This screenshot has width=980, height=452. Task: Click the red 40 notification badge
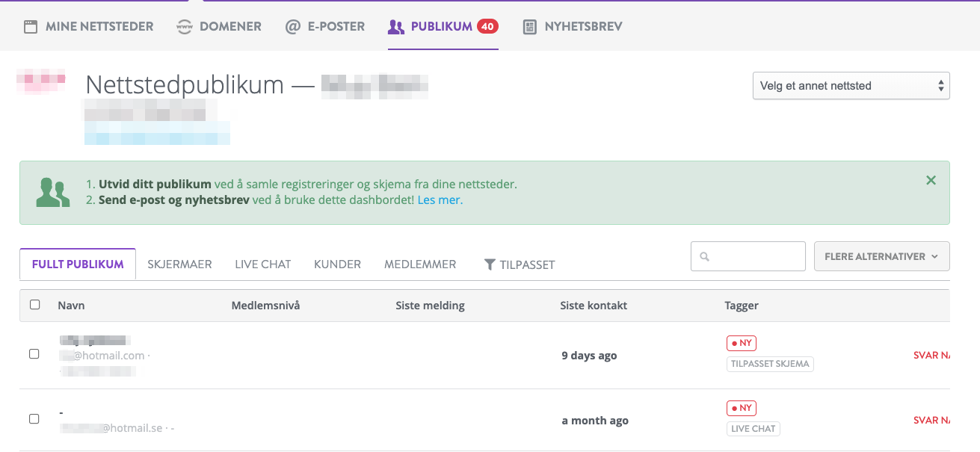point(487,26)
